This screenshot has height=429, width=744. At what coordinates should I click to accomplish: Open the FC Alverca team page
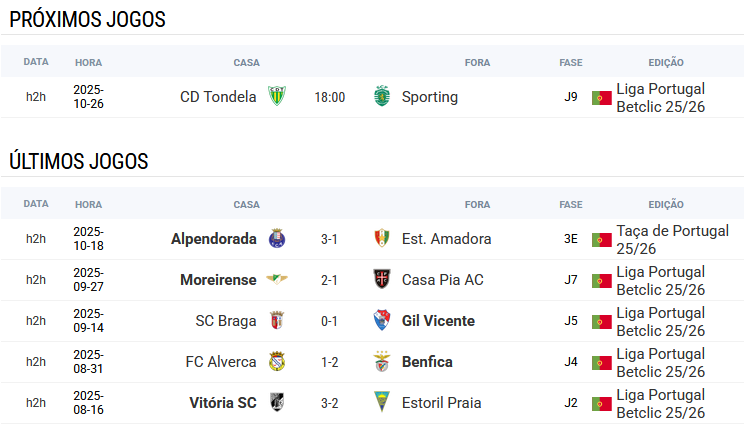pos(220,362)
